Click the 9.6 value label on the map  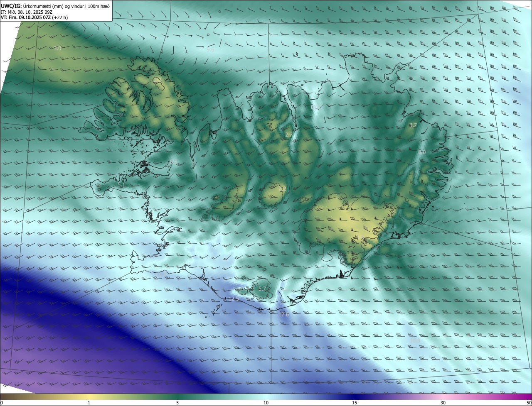(210, 49)
